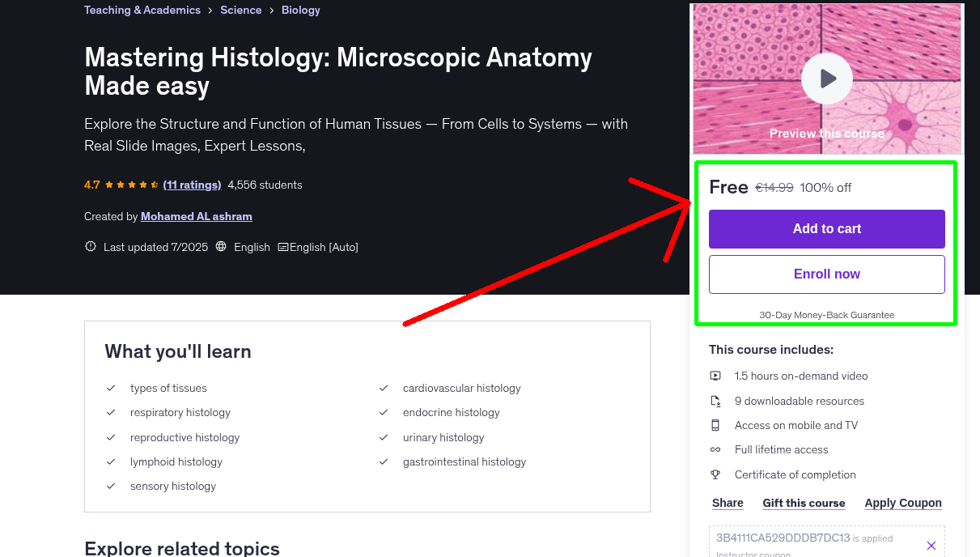Click the on-demand video icon

tap(716, 376)
